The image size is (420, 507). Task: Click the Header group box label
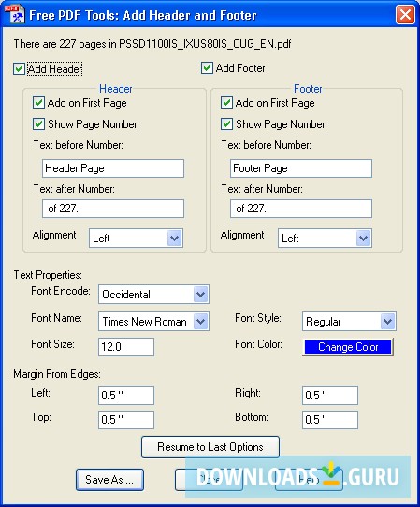click(115, 89)
